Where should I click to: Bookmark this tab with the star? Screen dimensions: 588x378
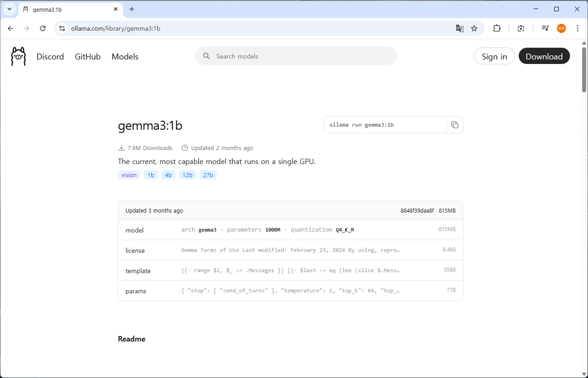(x=474, y=29)
